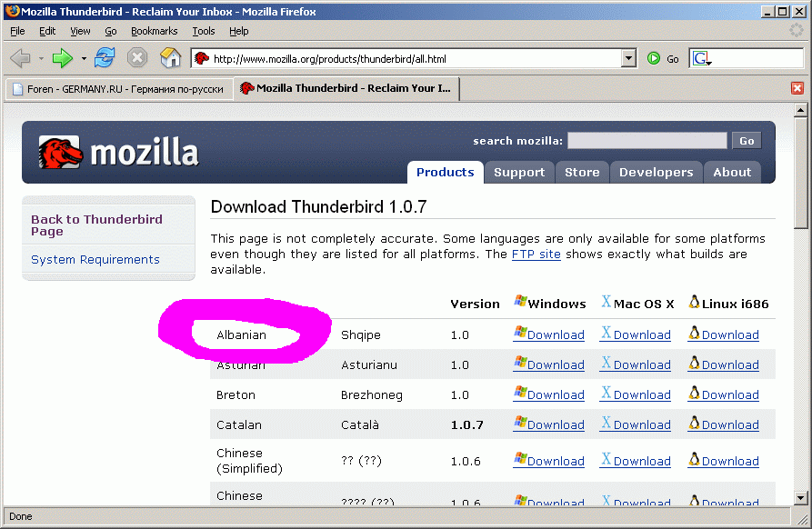Open the Home page icon
Image resolution: width=812 pixels, height=529 pixels.
tap(170, 58)
